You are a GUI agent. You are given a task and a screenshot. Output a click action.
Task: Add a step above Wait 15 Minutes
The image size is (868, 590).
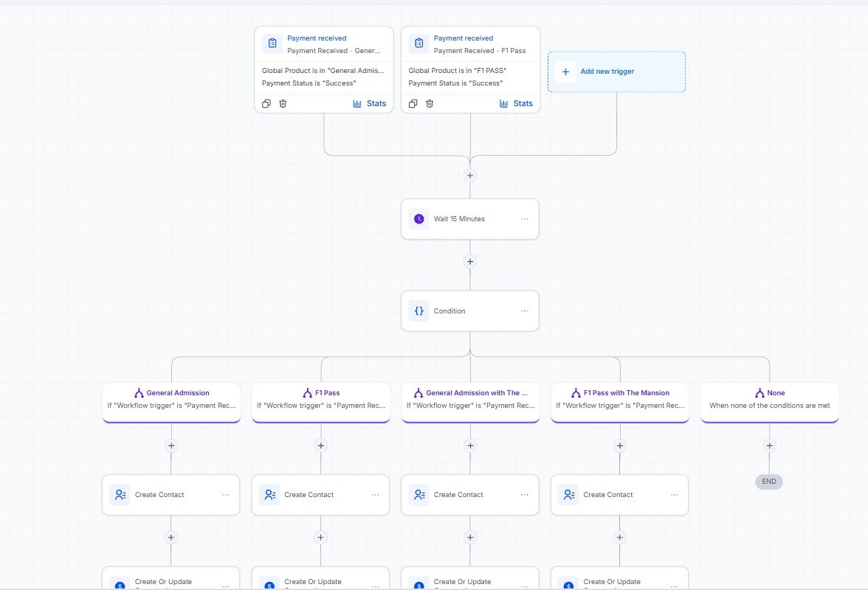coord(470,176)
